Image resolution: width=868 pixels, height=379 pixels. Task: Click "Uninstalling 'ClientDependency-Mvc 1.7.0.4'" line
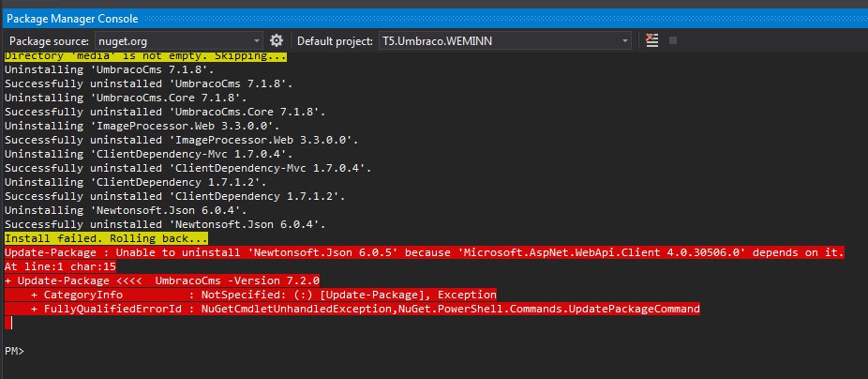tap(148, 154)
